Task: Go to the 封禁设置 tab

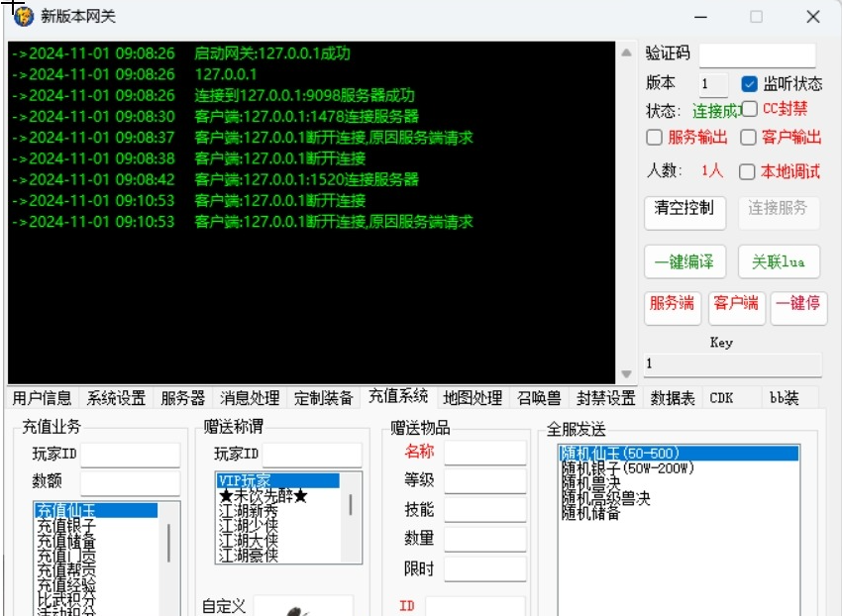Action: coord(605,398)
